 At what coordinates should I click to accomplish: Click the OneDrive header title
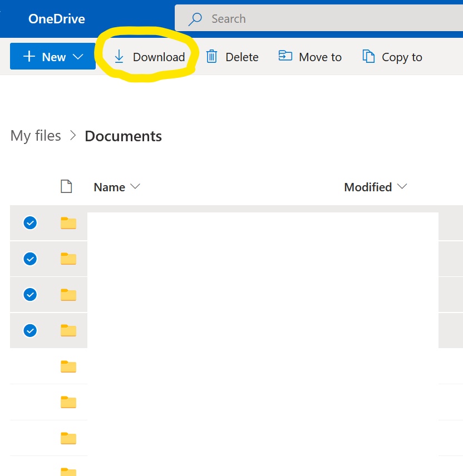tap(57, 19)
